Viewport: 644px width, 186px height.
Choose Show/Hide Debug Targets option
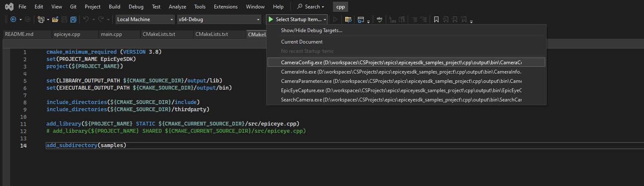tap(311, 30)
